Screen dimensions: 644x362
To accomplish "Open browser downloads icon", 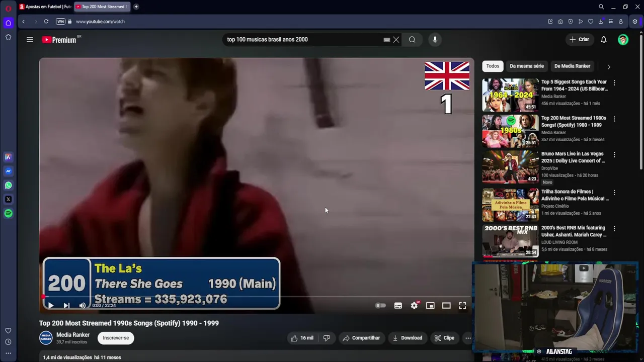I will [601, 22].
